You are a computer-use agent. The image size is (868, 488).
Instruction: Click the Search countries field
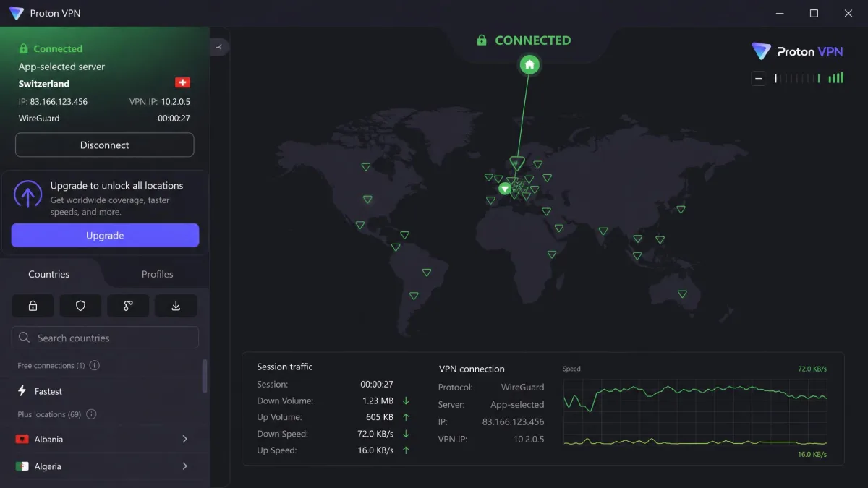106,338
